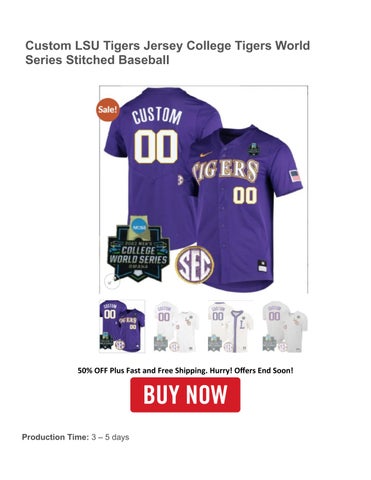This screenshot has width=371, height=480.
Task: Click the large 00 number on jersey back
Action: coord(156,146)
